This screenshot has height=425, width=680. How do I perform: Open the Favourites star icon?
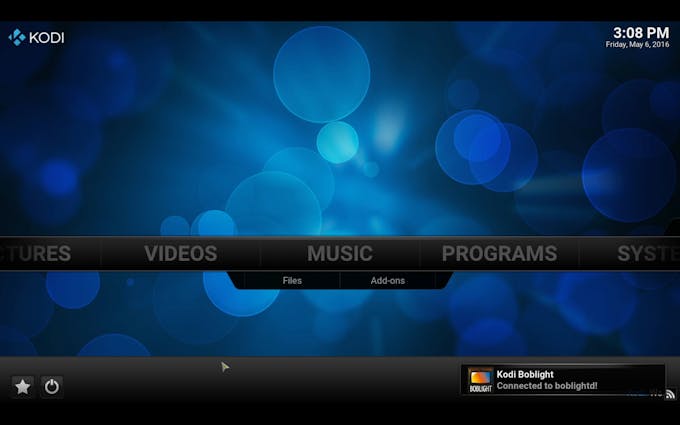click(x=23, y=386)
